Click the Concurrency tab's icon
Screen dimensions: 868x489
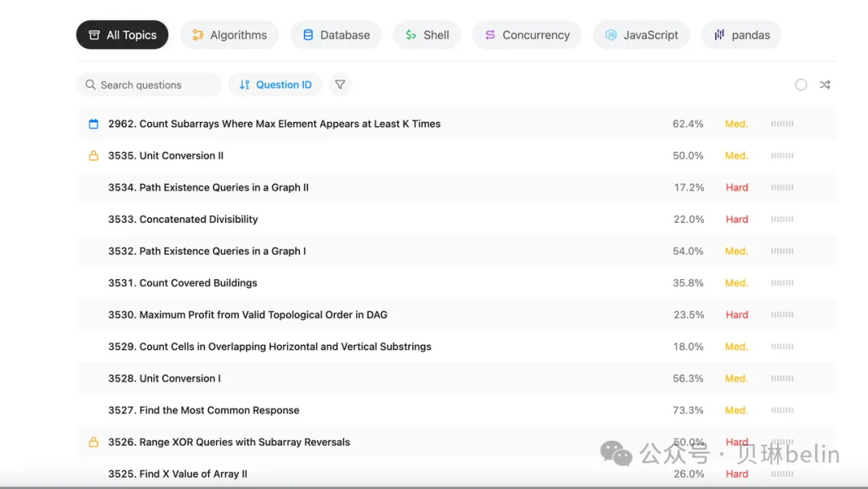[x=490, y=35]
